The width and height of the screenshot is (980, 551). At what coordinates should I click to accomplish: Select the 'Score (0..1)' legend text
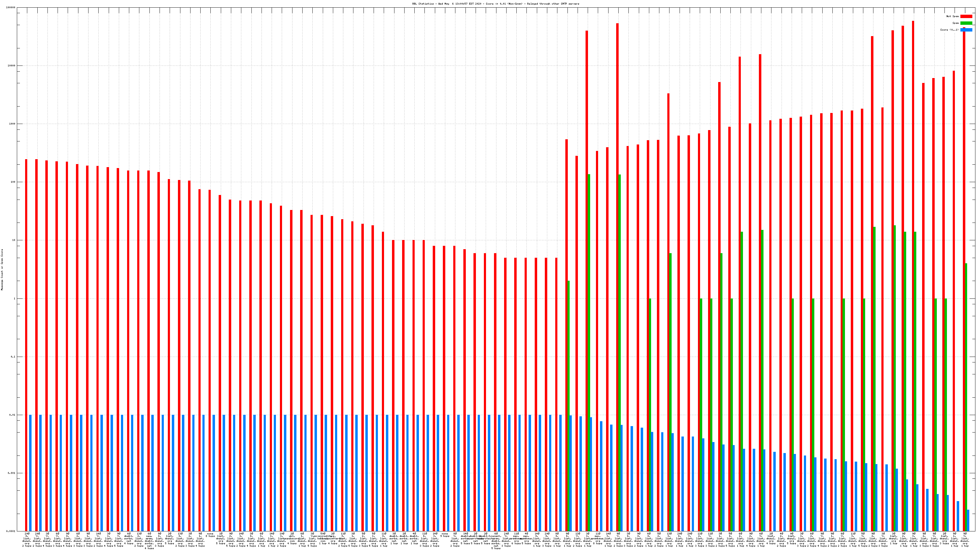949,30
